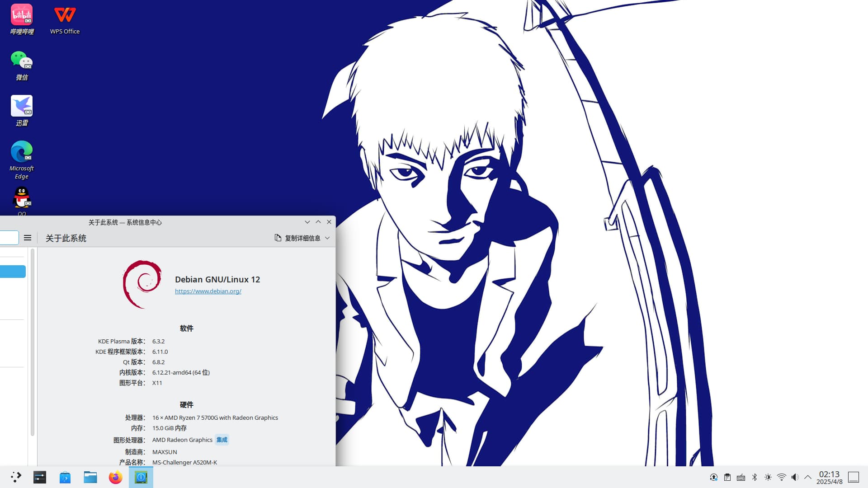Select the highlighted sidebar entry in Info Center
The height and width of the screenshot is (488, 868).
(13, 272)
